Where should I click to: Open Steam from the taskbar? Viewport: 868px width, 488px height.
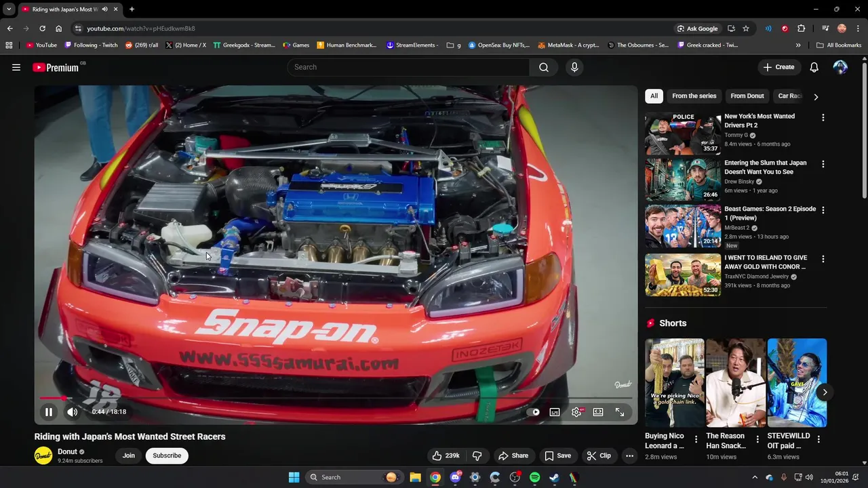tap(554, 477)
